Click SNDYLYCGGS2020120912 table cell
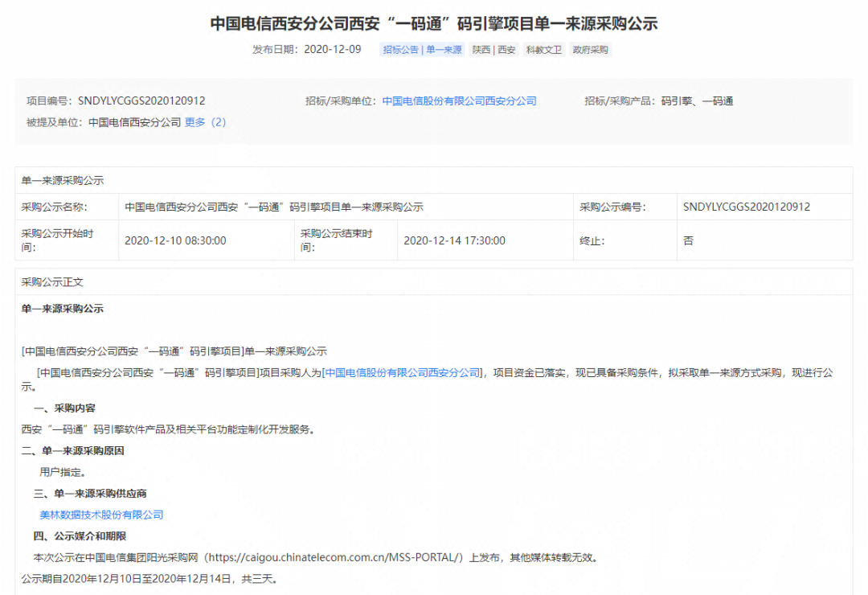 pos(764,207)
